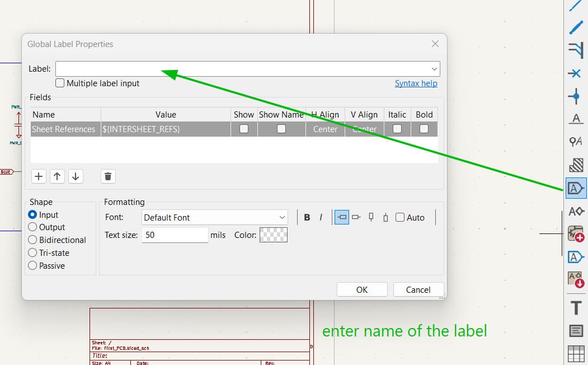Click the Fields section header
This screenshot has width=588, height=365.
[40, 97]
